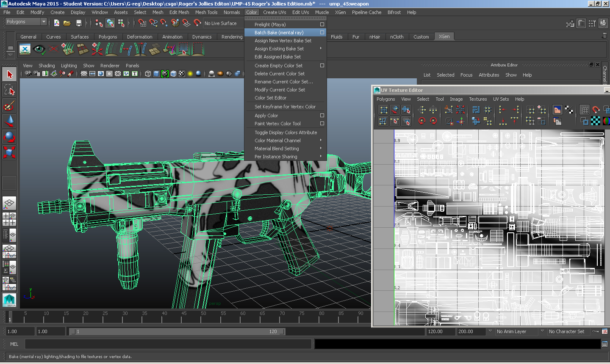This screenshot has height=364, width=610.
Task: Open a scene with the folder icon
Action: pyautogui.click(x=67, y=23)
